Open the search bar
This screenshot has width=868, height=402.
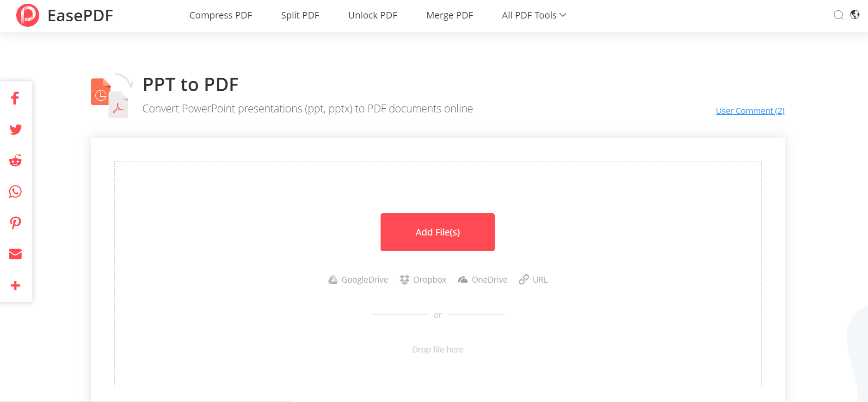(x=838, y=15)
